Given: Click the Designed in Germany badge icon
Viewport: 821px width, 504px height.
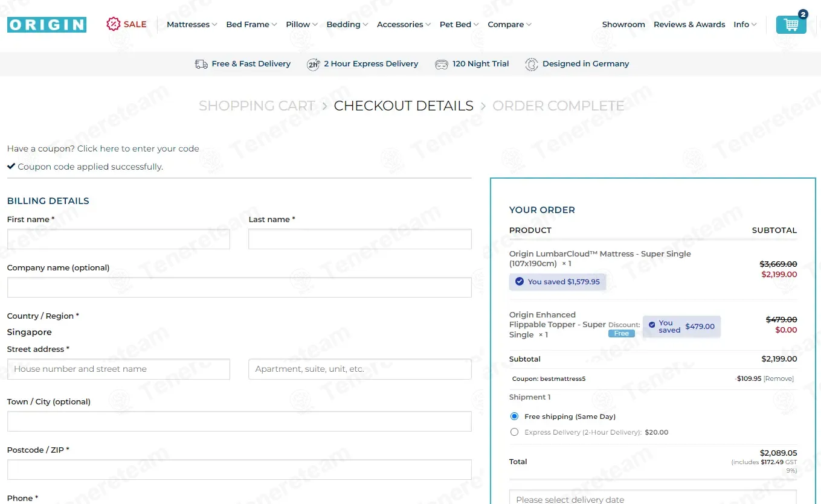Looking at the screenshot, I should 532,64.
